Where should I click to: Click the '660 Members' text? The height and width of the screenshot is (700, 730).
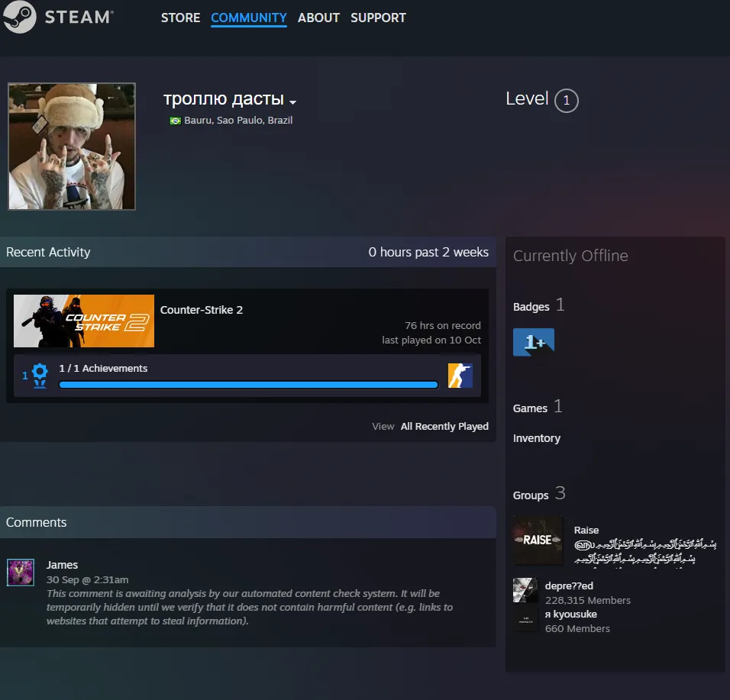click(x=577, y=629)
